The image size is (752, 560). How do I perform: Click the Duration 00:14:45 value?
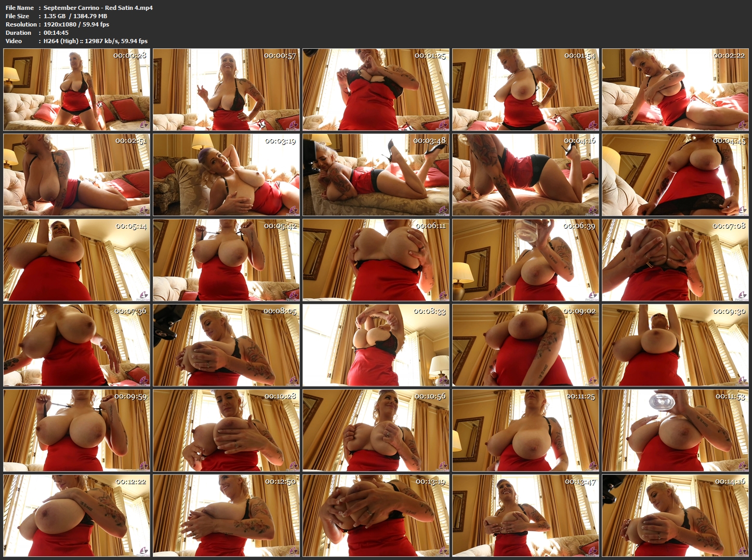(x=56, y=33)
